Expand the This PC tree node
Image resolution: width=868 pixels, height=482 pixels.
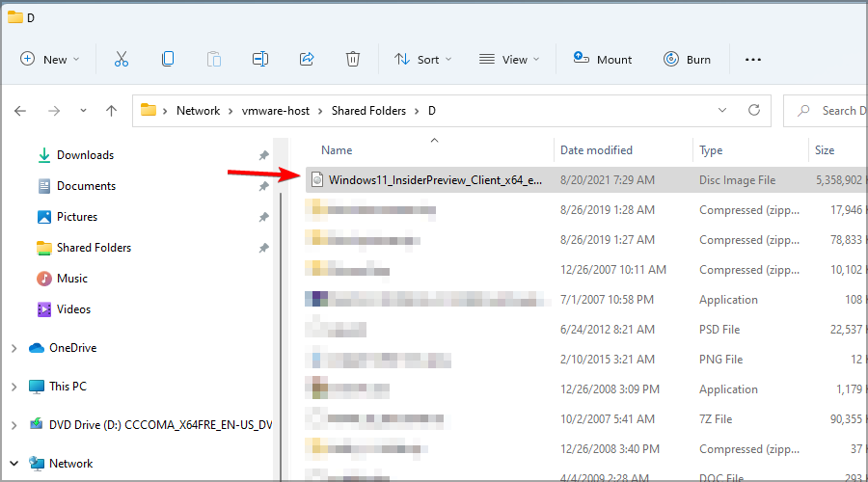tap(14, 387)
